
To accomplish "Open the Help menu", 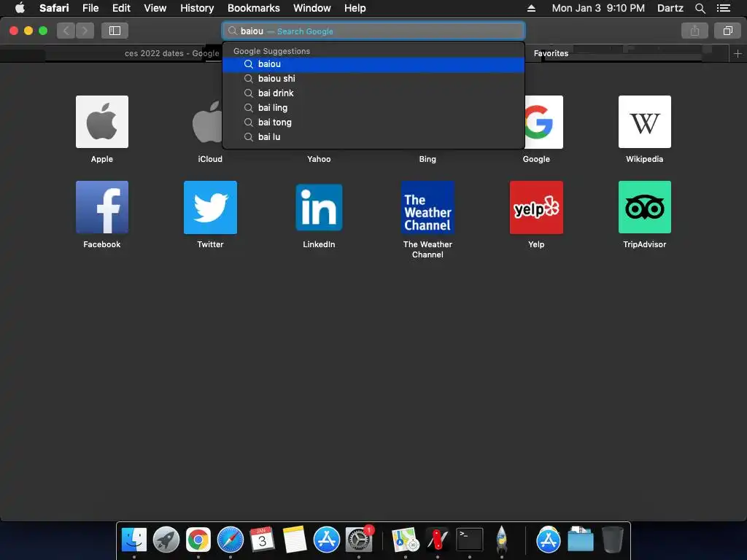I will pos(355,8).
